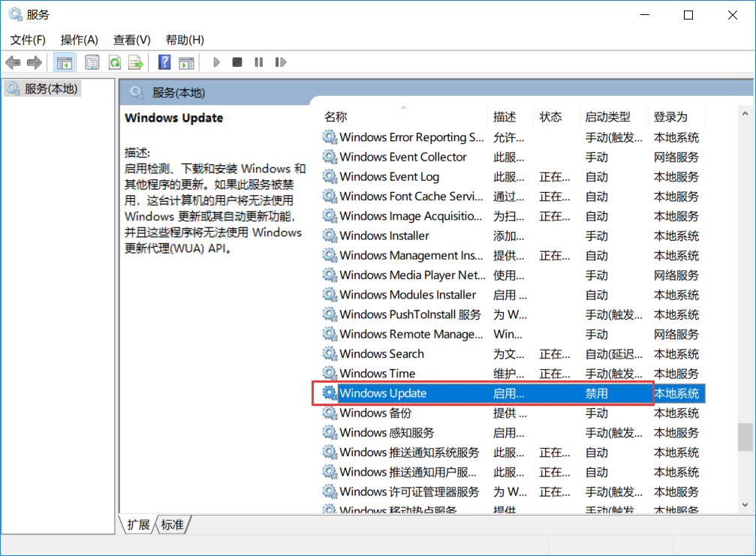Click the Pause Service icon
The height and width of the screenshot is (556, 756).
point(259,62)
